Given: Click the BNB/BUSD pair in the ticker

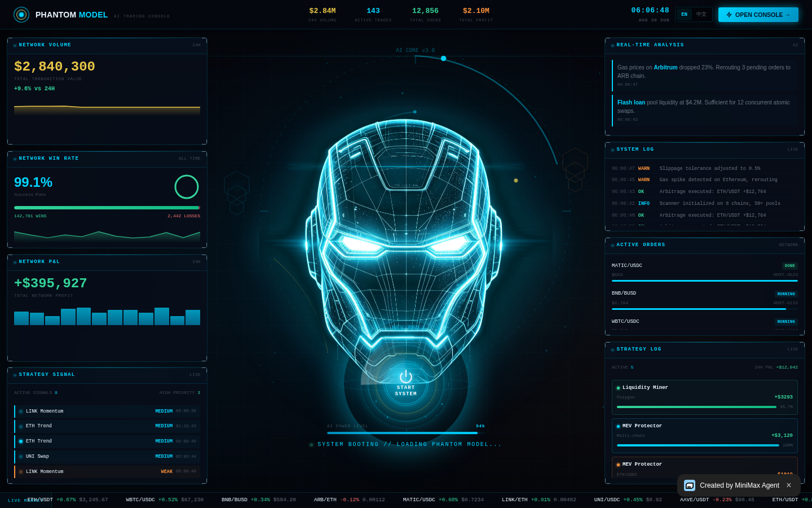Looking at the screenshot, I should click(x=235, y=500).
